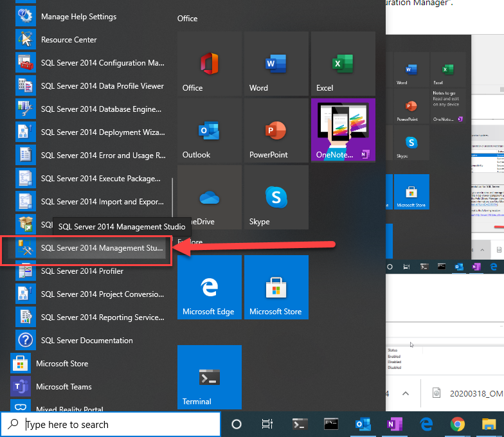
Task: Open Command Prompt from the taskbar
Action: click(330, 424)
